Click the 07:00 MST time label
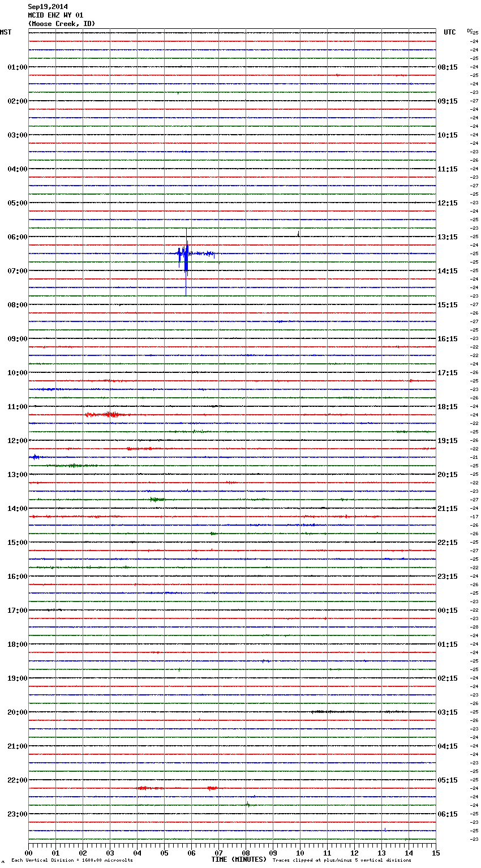This screenshot has width=481, height=868. (x=17, y=271)
